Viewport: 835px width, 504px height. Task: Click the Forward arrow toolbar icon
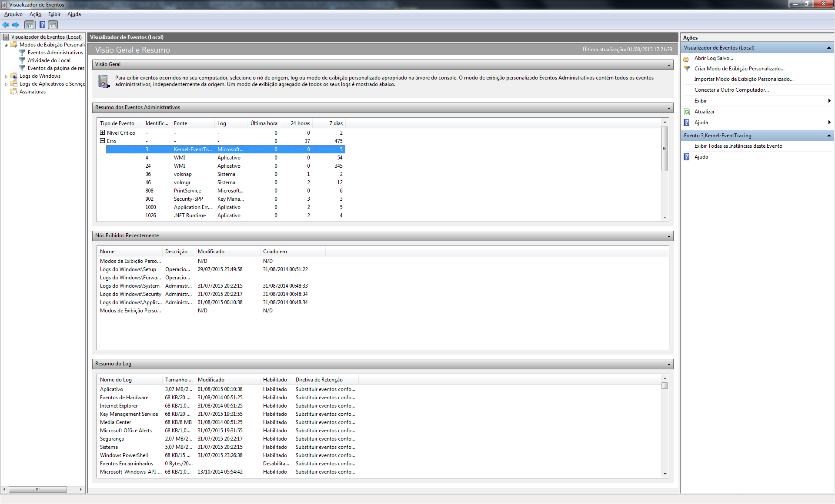(15, 25)
